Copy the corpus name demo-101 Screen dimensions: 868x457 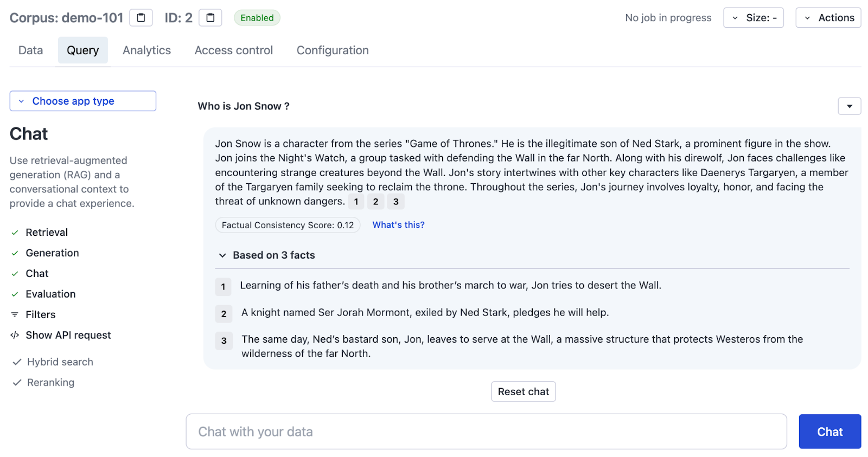[141, 18]
